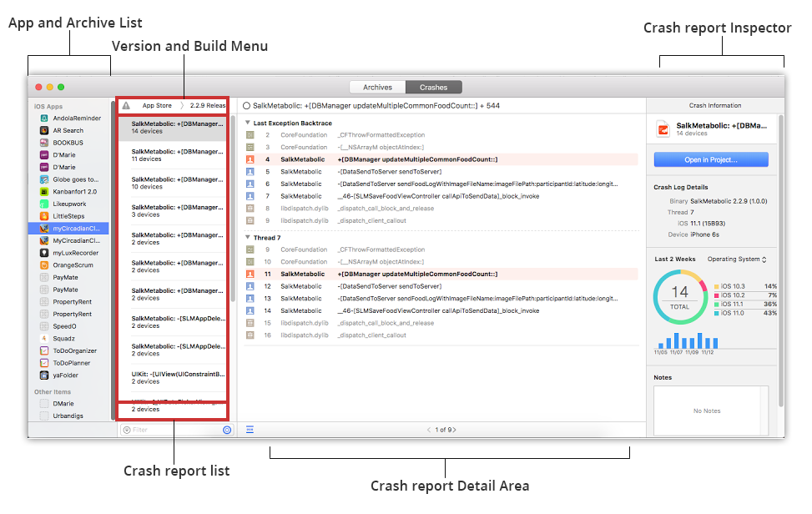Switch to the Archives tab
Screen dimensions: 812x514
tap(377, 88)
